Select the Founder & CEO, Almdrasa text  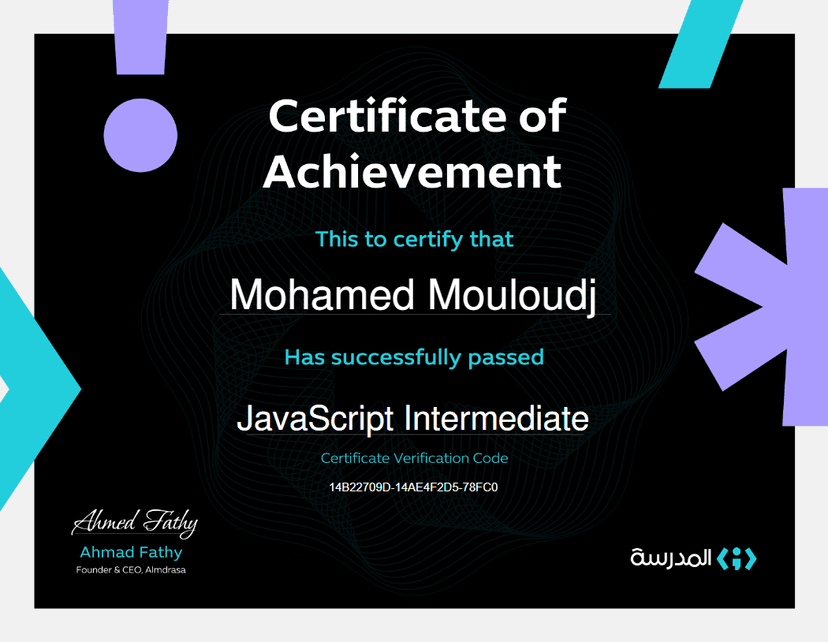131,570
